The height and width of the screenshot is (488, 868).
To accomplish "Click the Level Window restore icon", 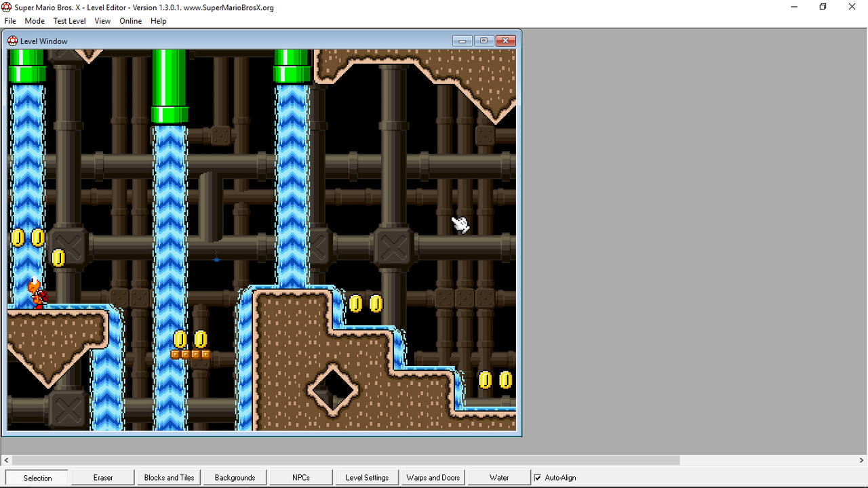I will click(484, 40).
